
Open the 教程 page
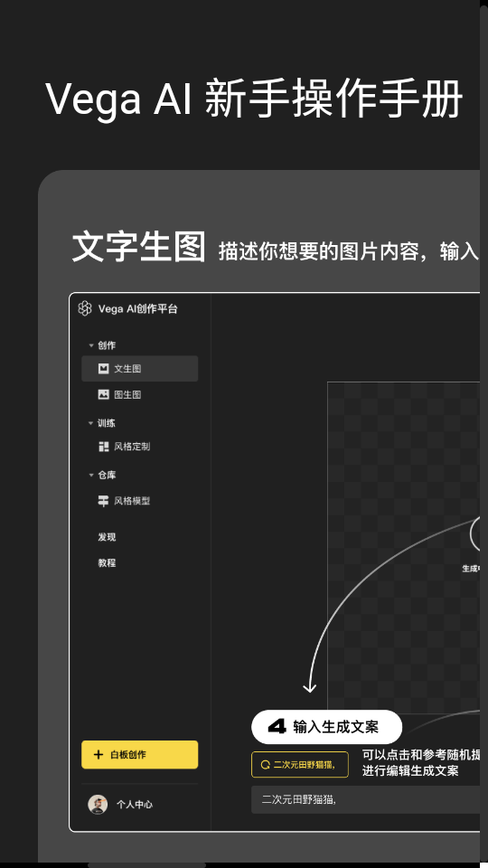(x=107, y=563)
